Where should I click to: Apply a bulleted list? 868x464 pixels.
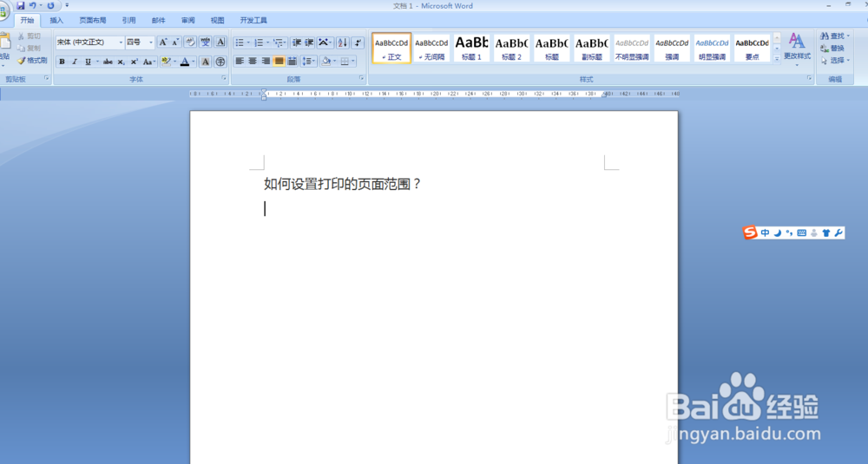tap(240, 42)
